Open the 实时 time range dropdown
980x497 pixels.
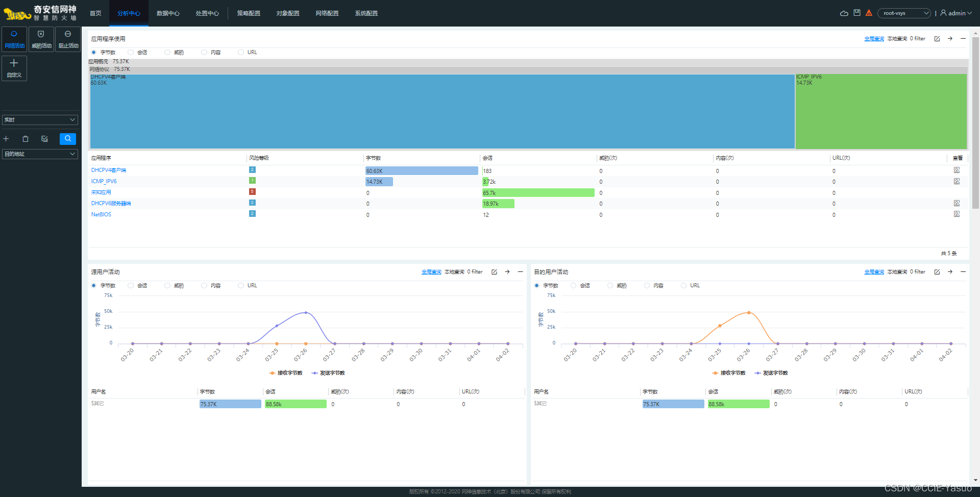[40, 120]
